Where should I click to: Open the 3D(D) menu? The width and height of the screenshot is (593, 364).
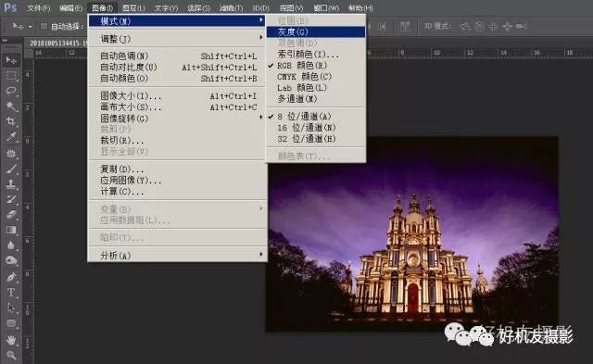point(260,8)
